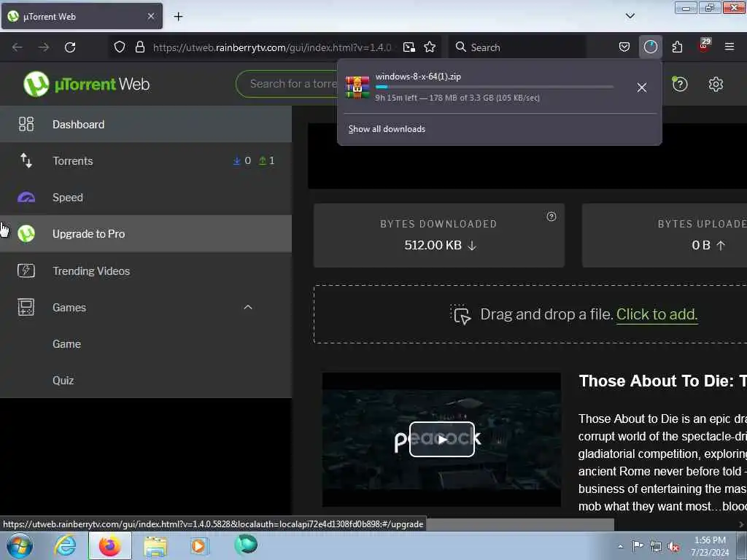Open Upgrade to Pro in the sidebar
The image size is (747, 560).
(146, 234)
